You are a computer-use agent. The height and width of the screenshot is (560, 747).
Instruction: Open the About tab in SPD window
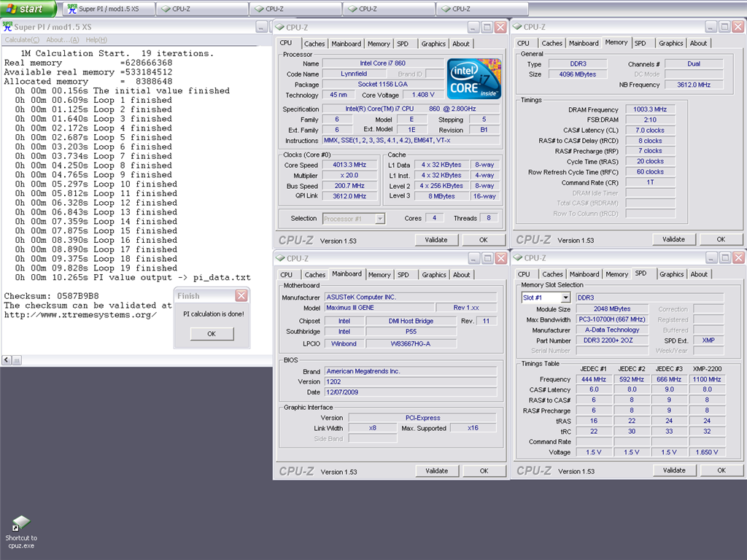pos(699,274)
